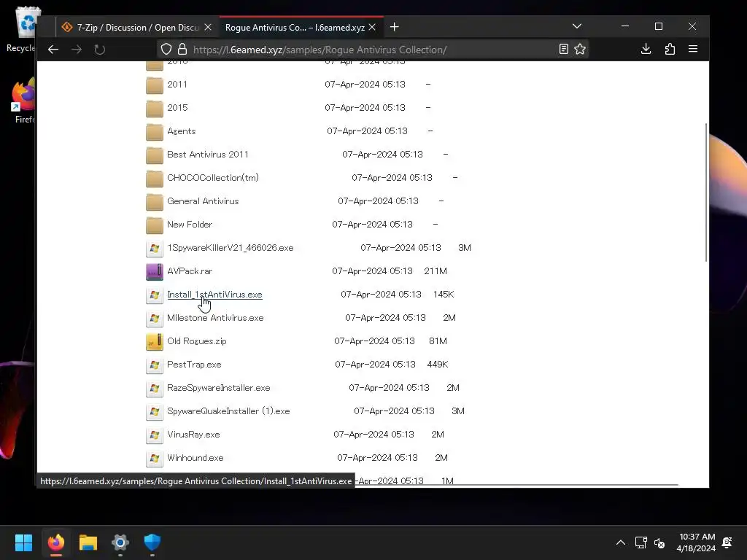Click the exe icon beside PestTrap.exe
Viewport: 747px width, 560px height.
point(155,365)
